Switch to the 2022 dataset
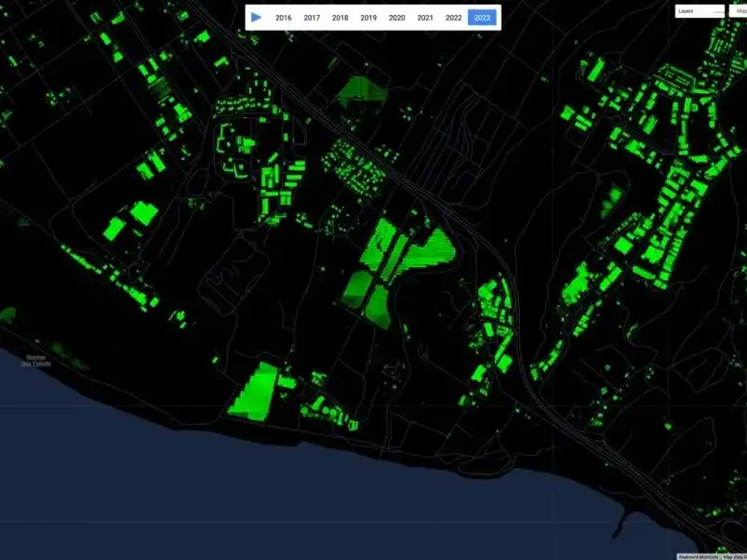This screenshot has height=560, width=747. click(453, 17)
